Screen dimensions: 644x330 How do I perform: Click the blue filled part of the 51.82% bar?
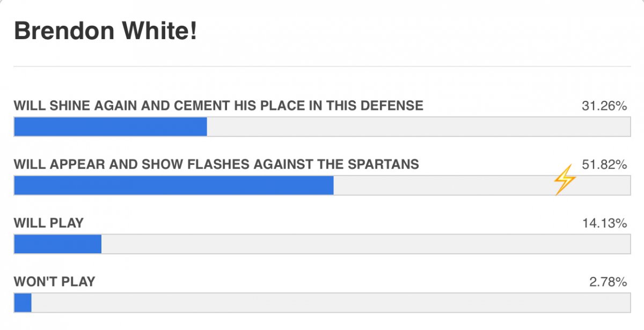[174, 185]
